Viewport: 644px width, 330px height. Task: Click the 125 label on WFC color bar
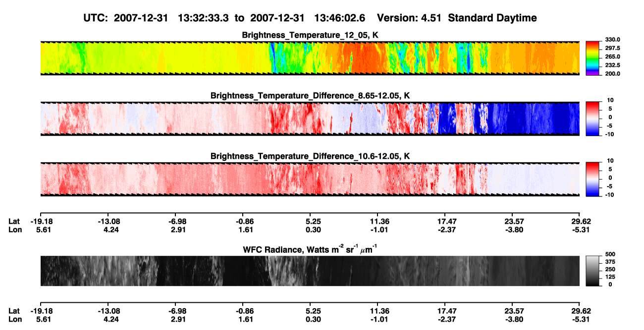click(610, 277)
